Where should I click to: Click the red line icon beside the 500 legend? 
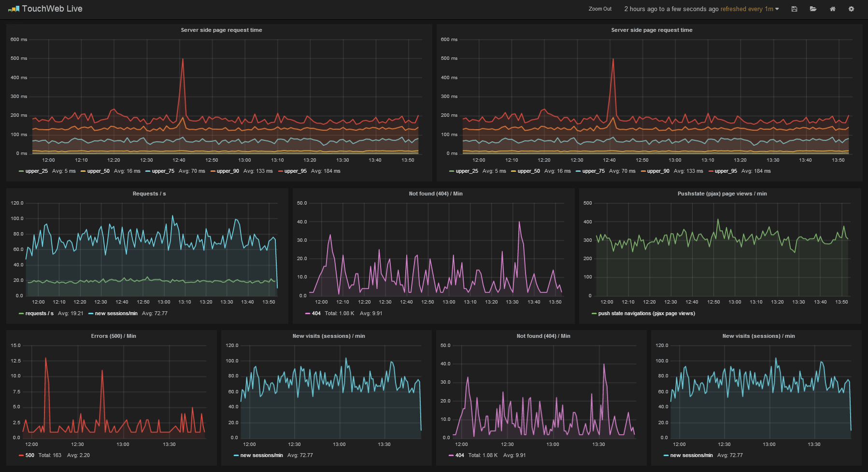pyautogui.click(x=21, y=456)
